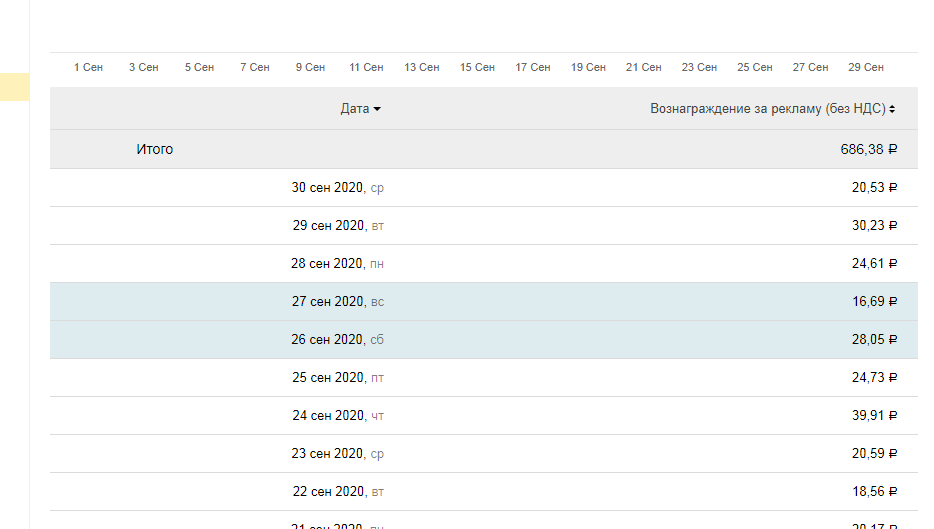
Task: Click the total amount 686,38 ₽
Action: click(x=868, y=149)
